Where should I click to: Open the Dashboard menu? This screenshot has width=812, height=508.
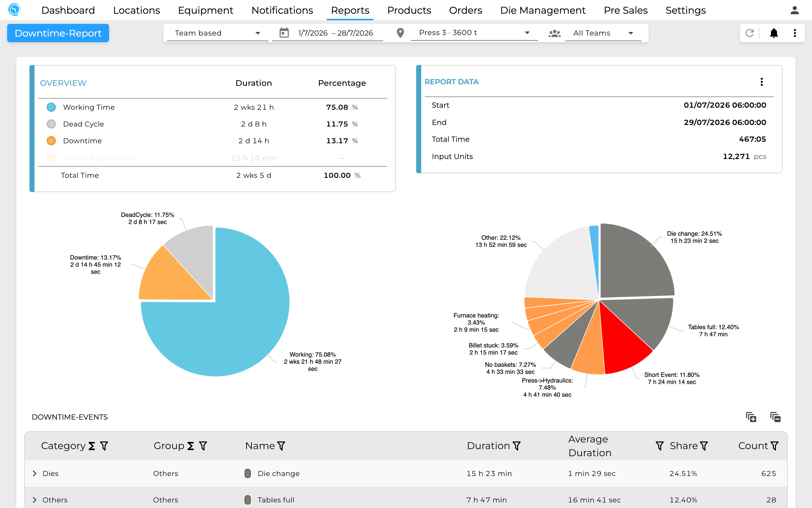68,10
